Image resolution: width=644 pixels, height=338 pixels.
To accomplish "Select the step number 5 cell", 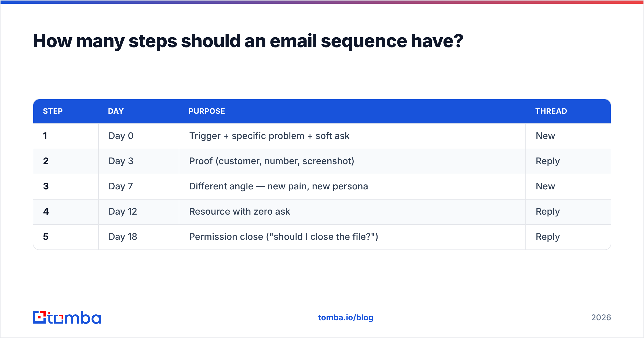I will 66,237.
